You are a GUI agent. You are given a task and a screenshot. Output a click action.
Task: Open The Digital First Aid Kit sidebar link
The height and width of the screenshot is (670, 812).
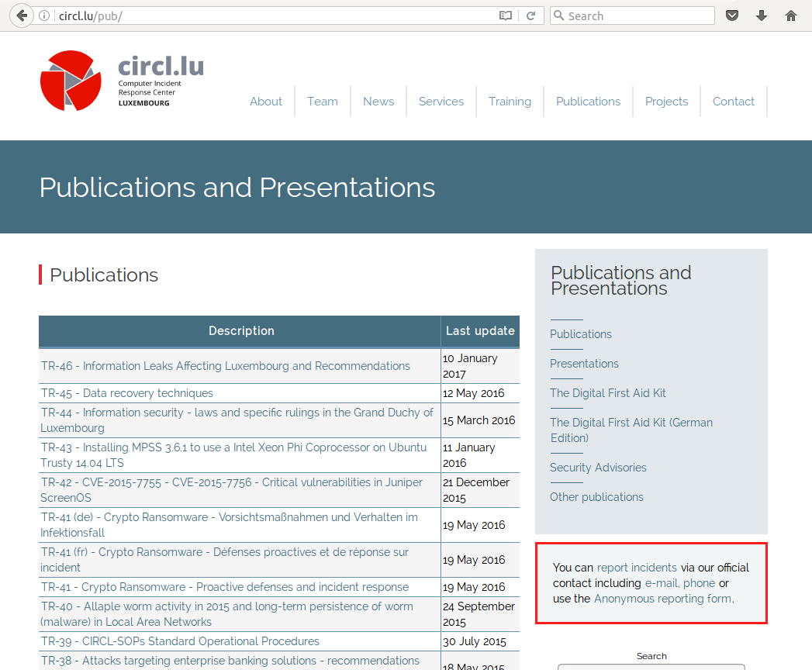click(x=607, y=393)
